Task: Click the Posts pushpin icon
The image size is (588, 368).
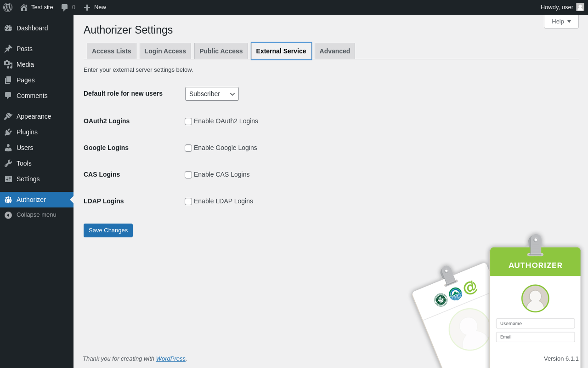Action: coord(8,49)
